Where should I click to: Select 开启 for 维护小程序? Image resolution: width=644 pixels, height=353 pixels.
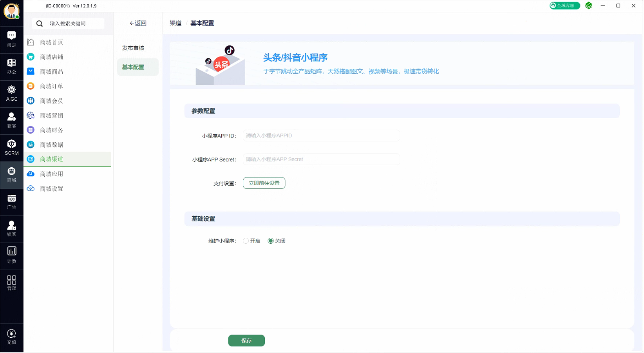[x=246, y=241]
